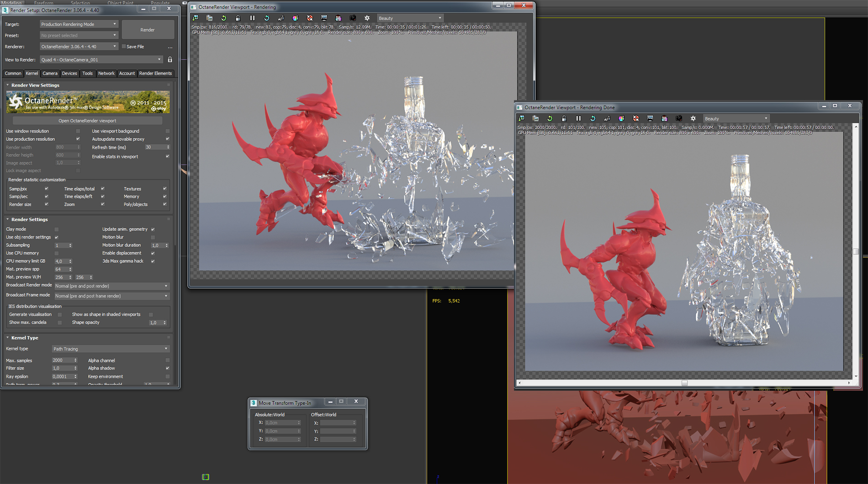Click the camera icon in the Rendering Done viewport

(x=679, y=118)
